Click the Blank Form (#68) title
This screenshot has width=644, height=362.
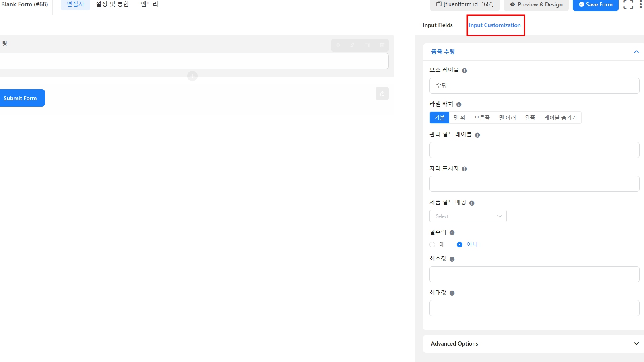click(x=24, y=4)
